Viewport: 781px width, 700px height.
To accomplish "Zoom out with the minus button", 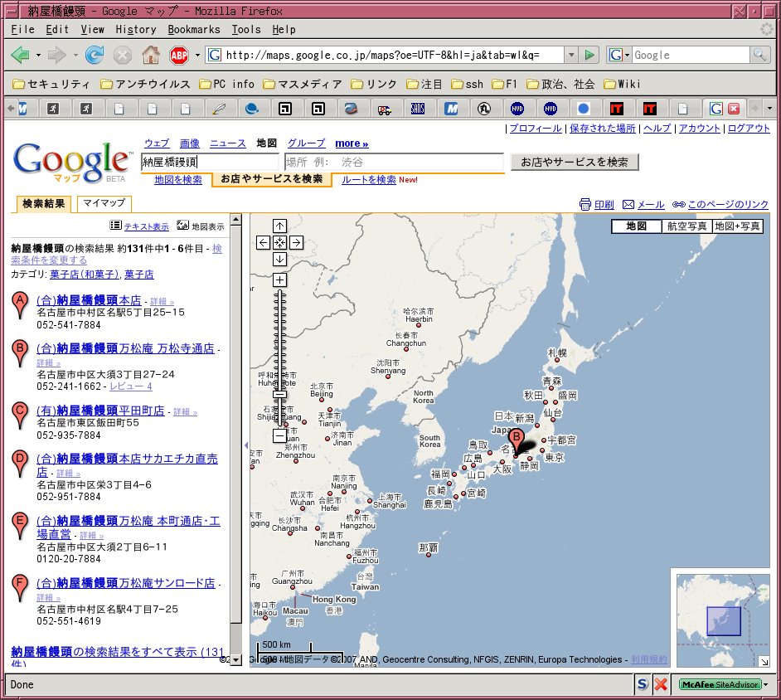I will coord(280,436).
